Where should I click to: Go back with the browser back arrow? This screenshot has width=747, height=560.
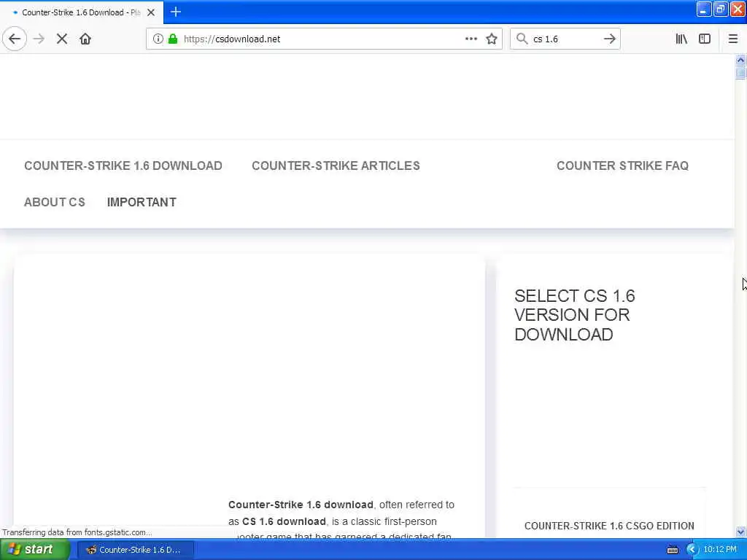(15, 39)
